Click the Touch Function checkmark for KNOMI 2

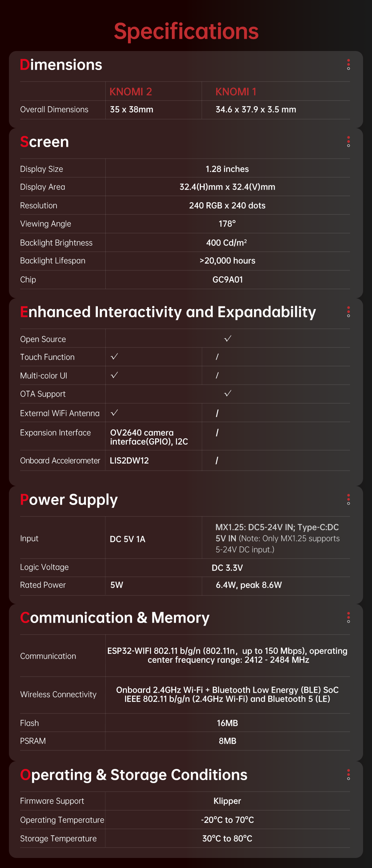(x=114, y=356)
